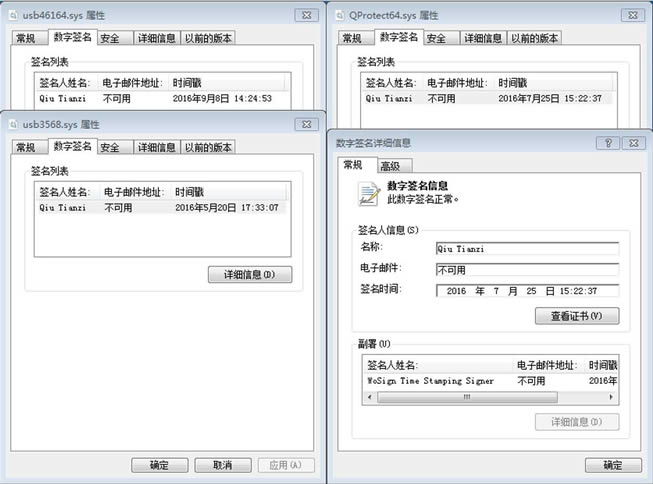The height and width of the screenshot is (484, 653).
Task: Switch to 高级 tab in signature details
Action: [x=390, y=166]
